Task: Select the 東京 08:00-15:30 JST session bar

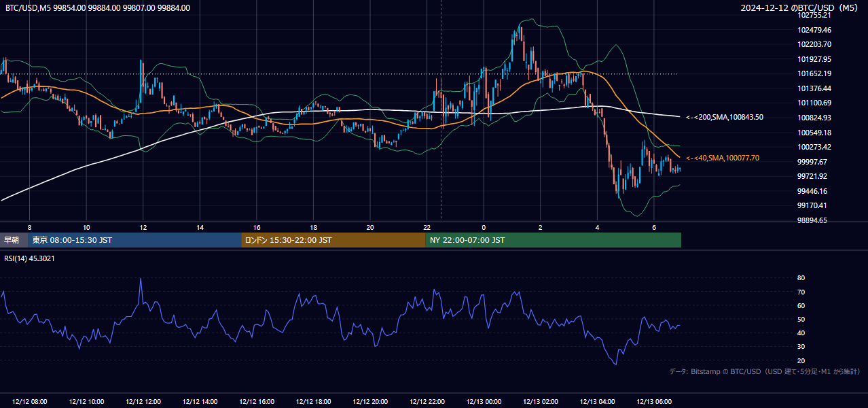Action: tap(134, 240)
